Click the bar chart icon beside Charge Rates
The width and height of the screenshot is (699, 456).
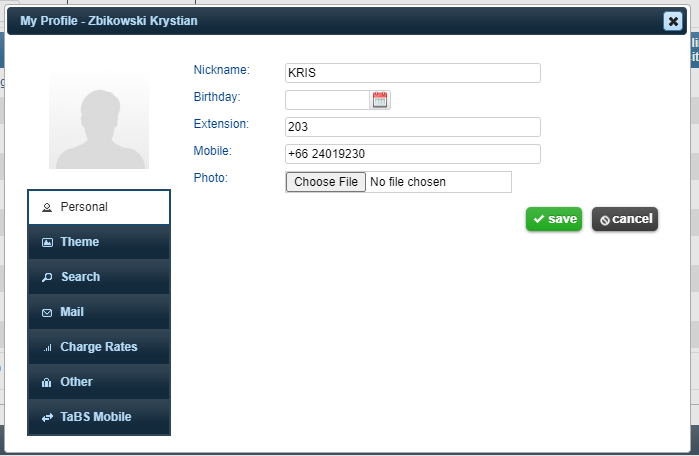point(47,347)
